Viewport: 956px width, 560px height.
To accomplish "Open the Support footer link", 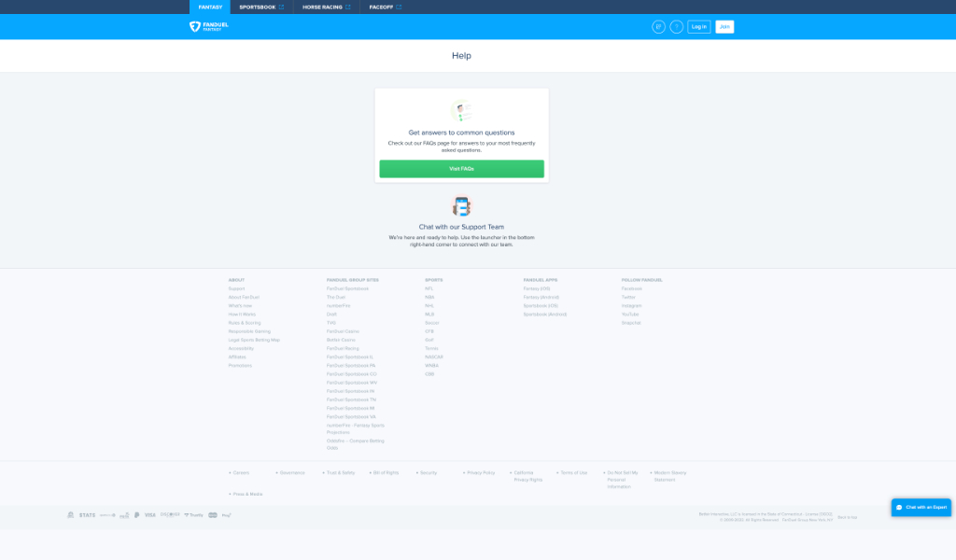I will click(x=236, y=288).
